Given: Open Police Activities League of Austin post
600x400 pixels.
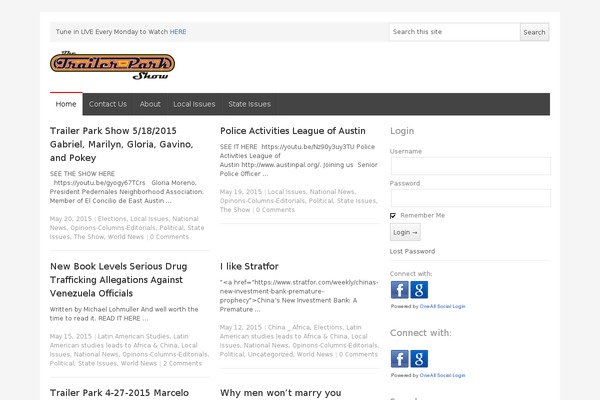Looking at the screenshot, I should click(293, 131).
